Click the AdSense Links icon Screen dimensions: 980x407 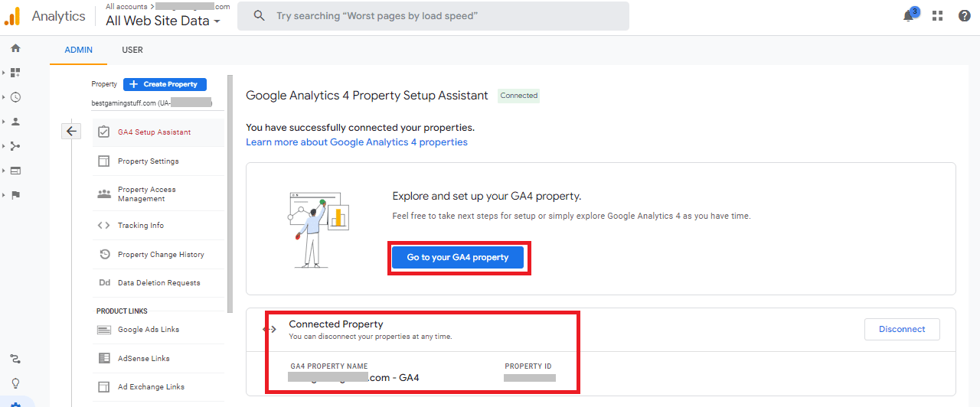104,358
